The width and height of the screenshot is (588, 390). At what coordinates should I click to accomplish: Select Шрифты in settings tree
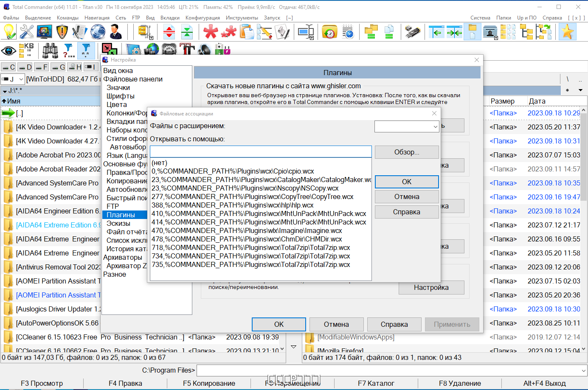tap(120, 96)
